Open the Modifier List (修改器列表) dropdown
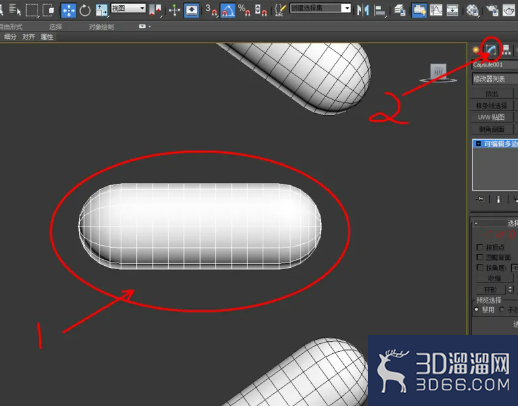The image size is (518, 406). pos(495,79)
